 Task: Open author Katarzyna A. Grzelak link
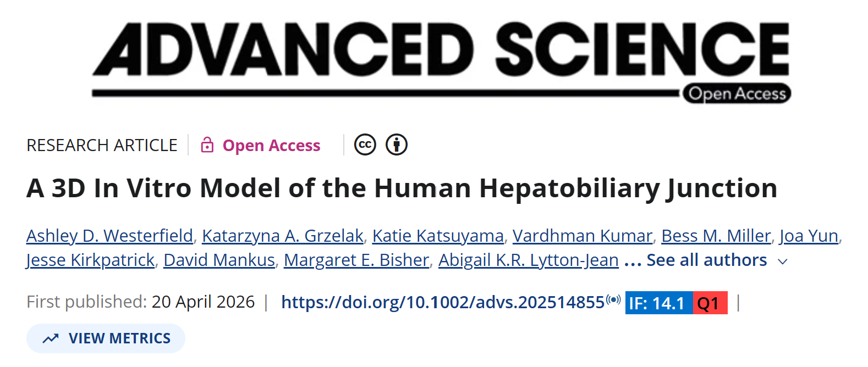[x=282, y=236]
